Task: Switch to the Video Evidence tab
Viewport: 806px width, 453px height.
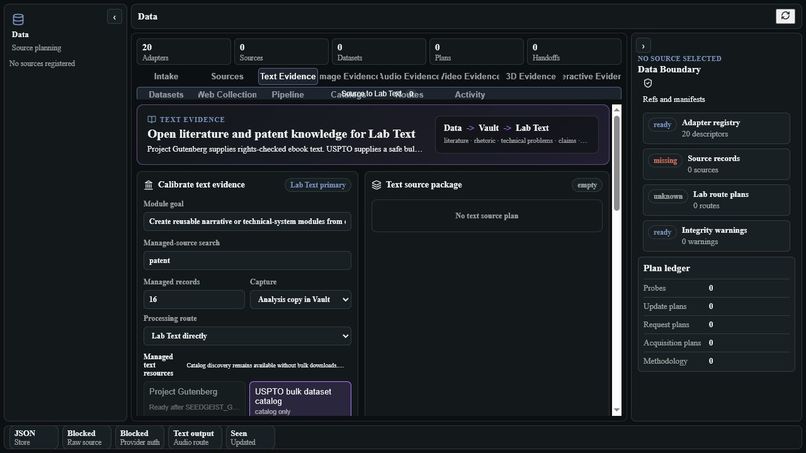Action: tap(470, 76)
